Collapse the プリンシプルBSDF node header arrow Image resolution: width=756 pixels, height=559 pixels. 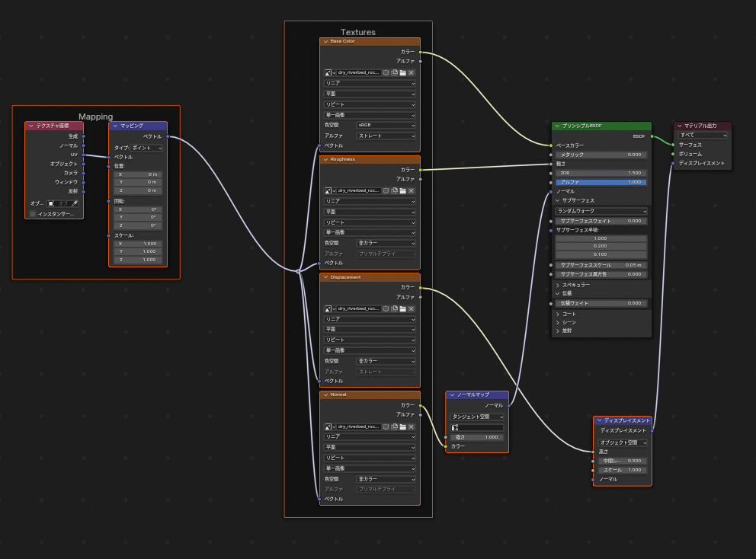557,126
